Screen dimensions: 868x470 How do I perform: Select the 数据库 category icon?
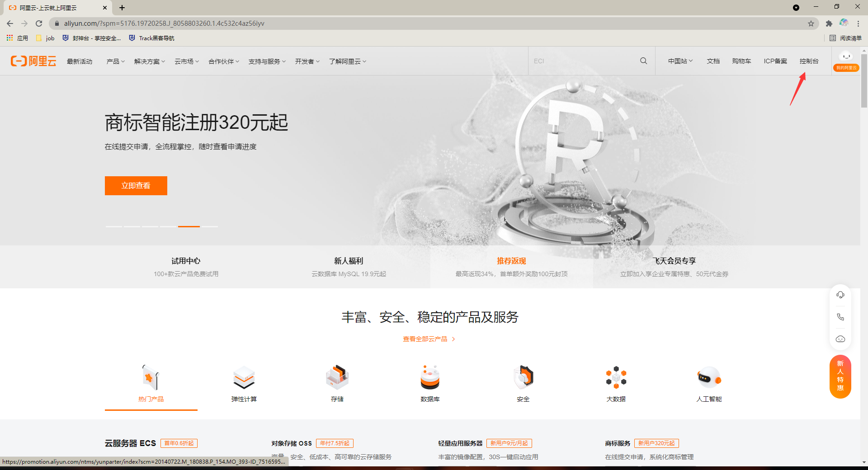[x=430, y=377]
